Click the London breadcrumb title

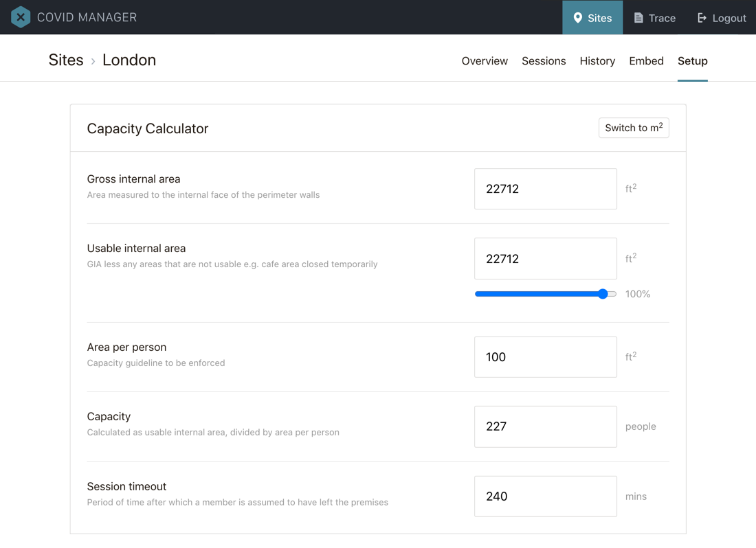click(129, 60)
